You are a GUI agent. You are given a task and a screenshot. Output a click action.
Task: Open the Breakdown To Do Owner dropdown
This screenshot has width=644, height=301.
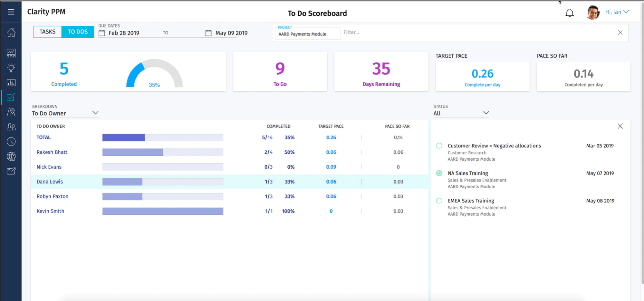[x=65, y=113]
